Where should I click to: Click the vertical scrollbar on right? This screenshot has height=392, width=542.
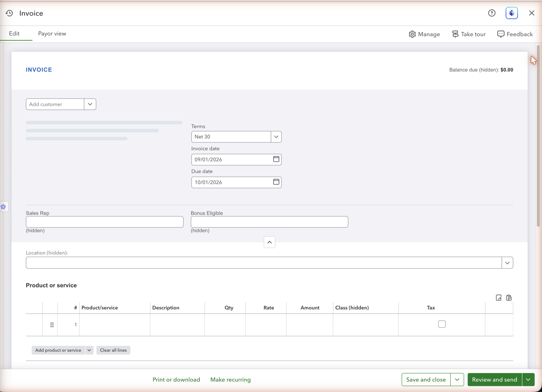(x=538, y=136)
